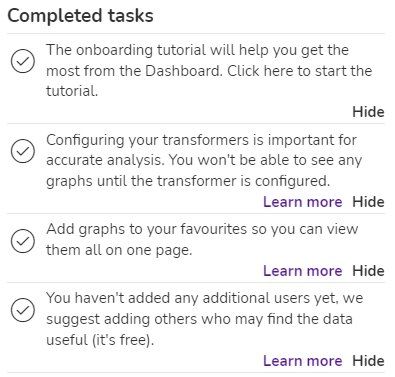Open Learn more about favourite graphs
The width and height of the screenshot is (395, 377).
[303, 271]
